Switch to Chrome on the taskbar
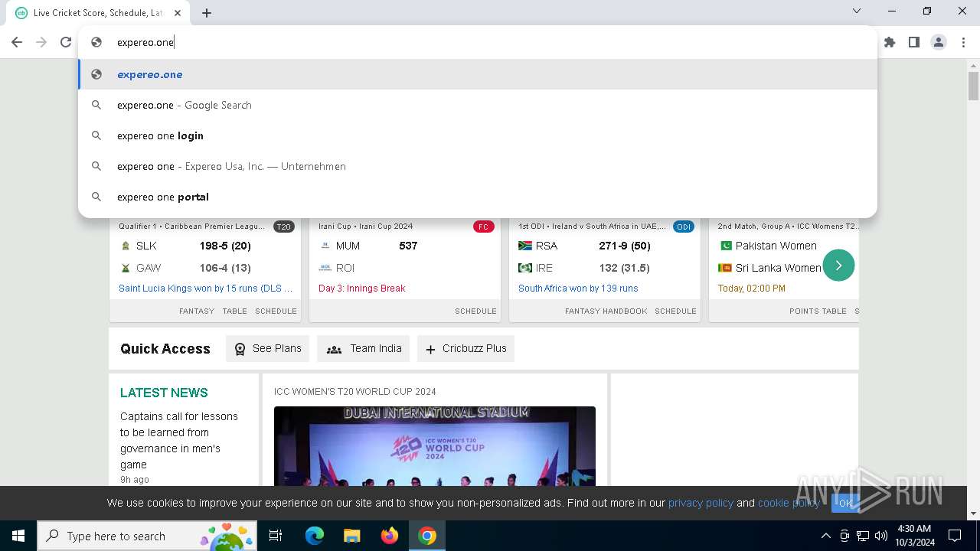 pos(427,536)
